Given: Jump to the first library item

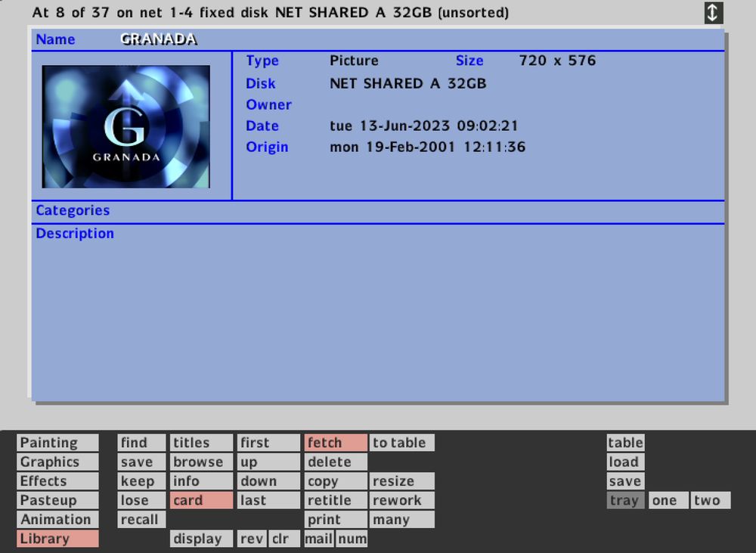Looking at the screenshot, I should [268, 443].
